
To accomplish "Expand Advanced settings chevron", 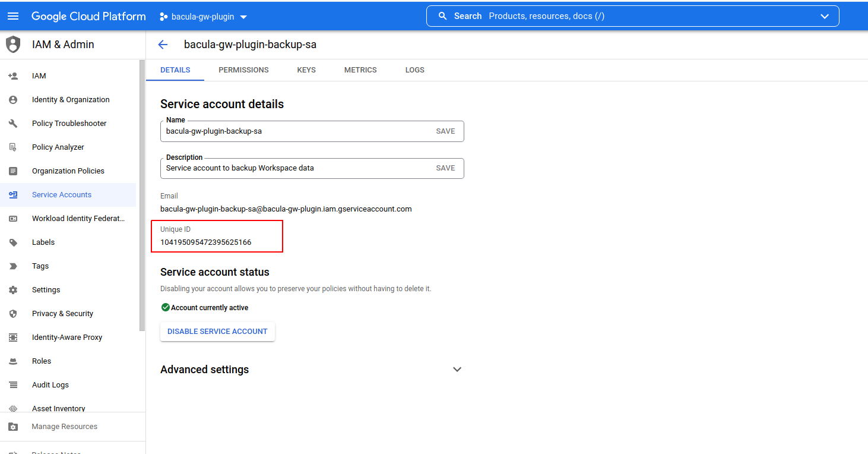I will (457, 370).
